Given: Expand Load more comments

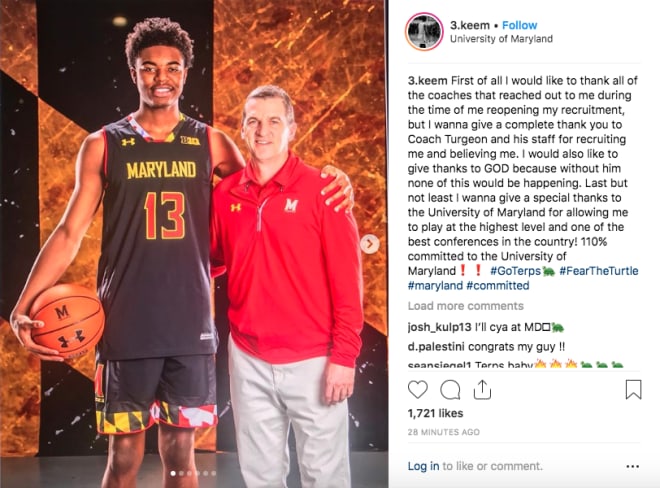Looking at the screenshot, I should click(466, 306).
